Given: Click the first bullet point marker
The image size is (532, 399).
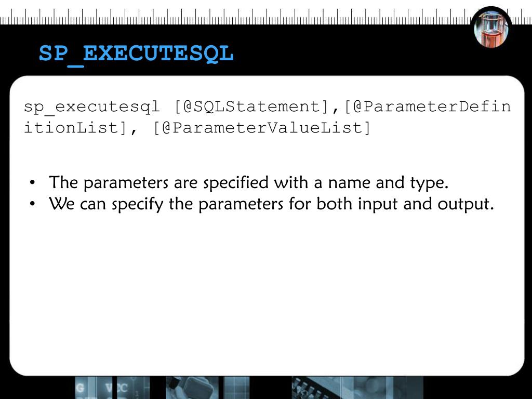Looking at the screenshot, I should [32, 183].
